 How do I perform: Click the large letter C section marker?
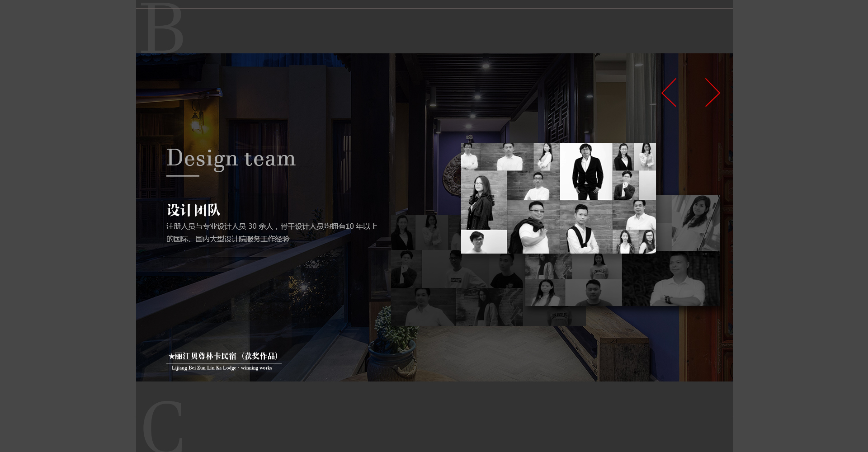coord(162,427)
